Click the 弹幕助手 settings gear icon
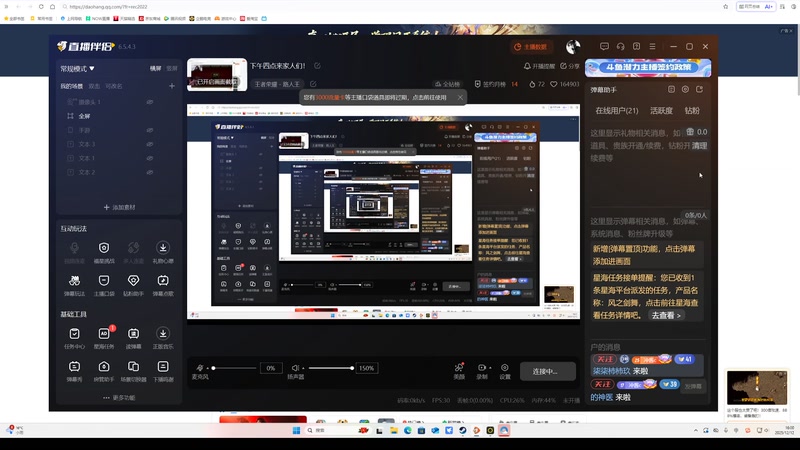800x450 pixels. click(x=685, y=89)
